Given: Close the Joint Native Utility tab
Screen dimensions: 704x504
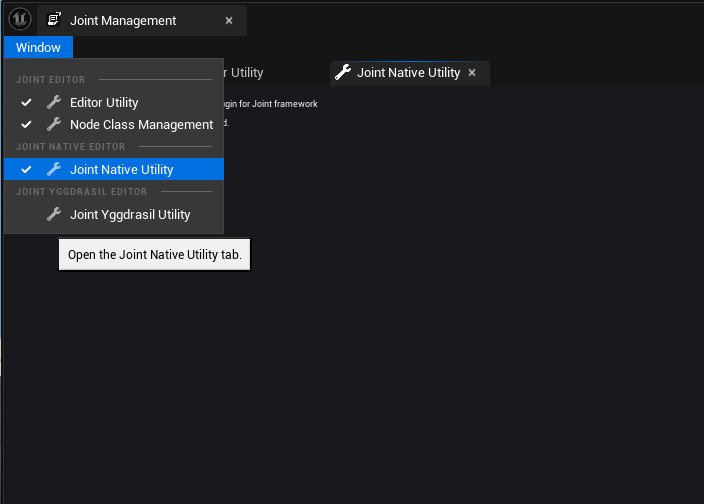Looking at the screenshot, I should pos(472,72).
